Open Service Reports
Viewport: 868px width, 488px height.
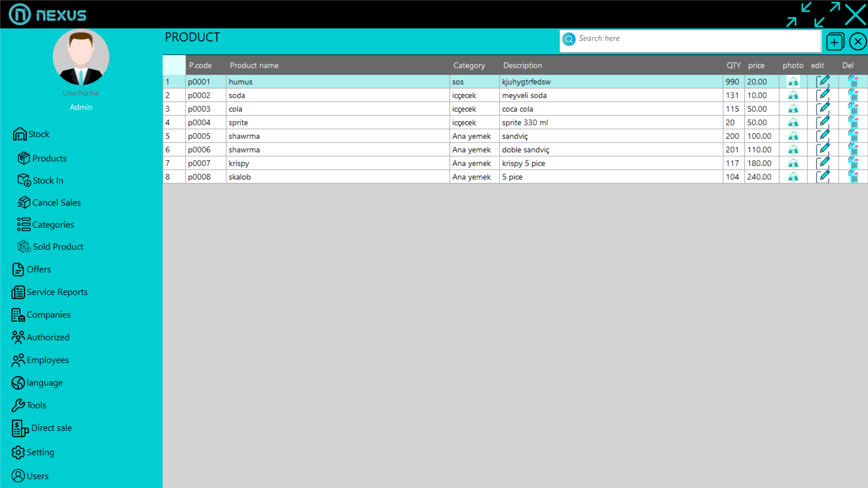point(50,292)
